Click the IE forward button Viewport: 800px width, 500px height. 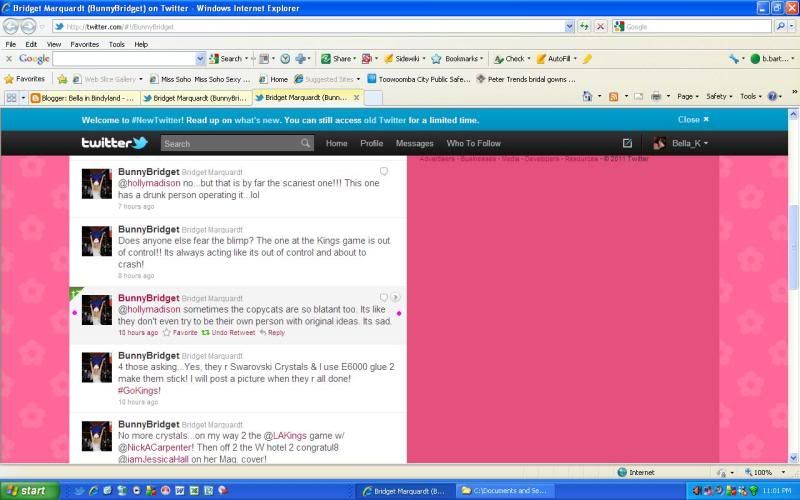pyautogui.click(x=29, y=26)
